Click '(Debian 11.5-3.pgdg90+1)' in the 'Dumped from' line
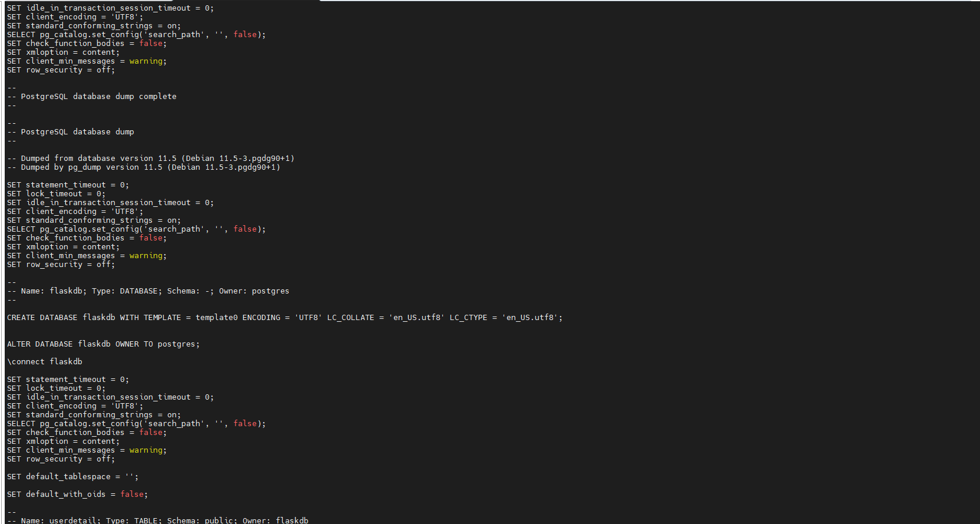Screen dimensions: 980x524 coord(238,159)
